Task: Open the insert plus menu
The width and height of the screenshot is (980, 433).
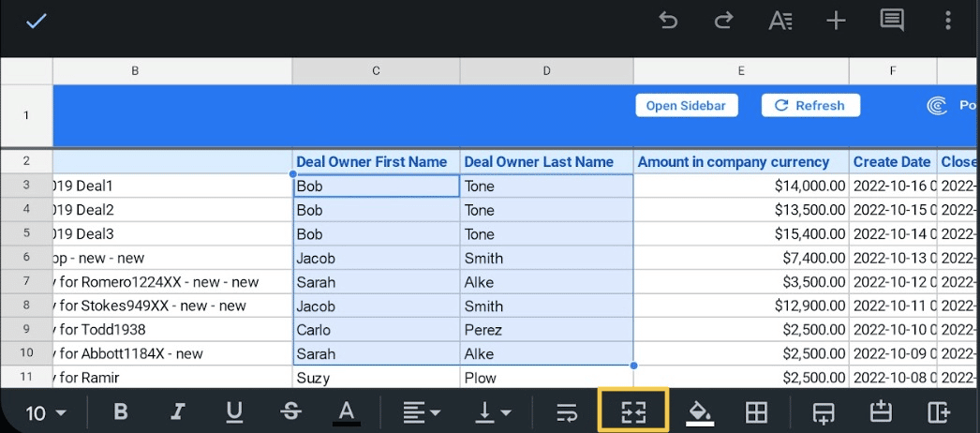Action: (836, 21)
